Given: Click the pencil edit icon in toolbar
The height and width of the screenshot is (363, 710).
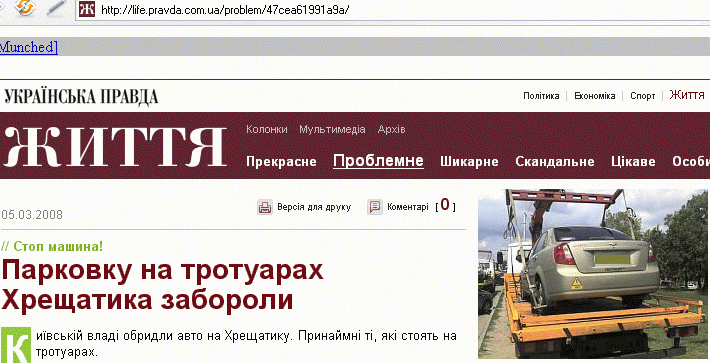Looking at the screenshot, I should point(57,6).
